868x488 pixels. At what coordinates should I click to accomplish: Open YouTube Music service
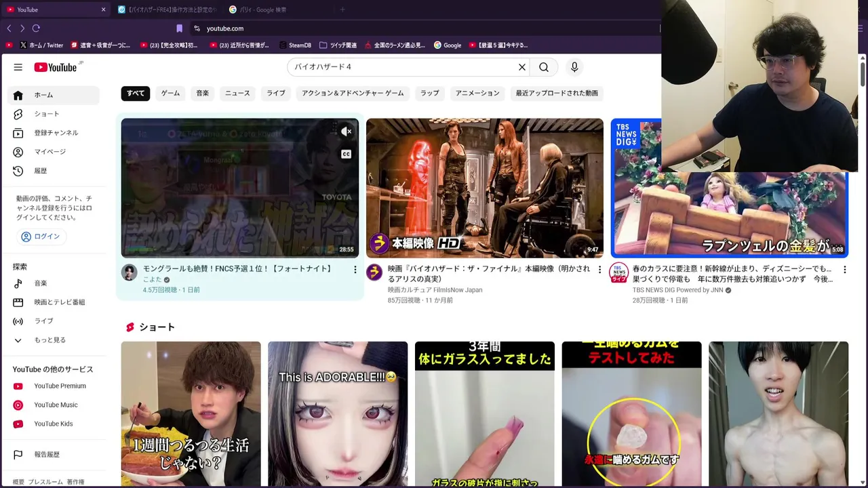coord(53,405)
